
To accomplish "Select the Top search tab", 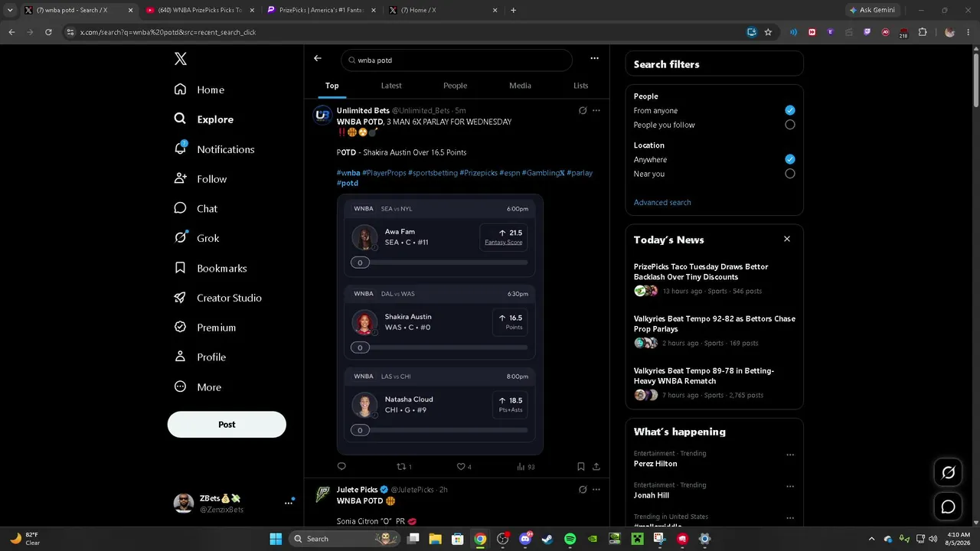I will 332,86.
